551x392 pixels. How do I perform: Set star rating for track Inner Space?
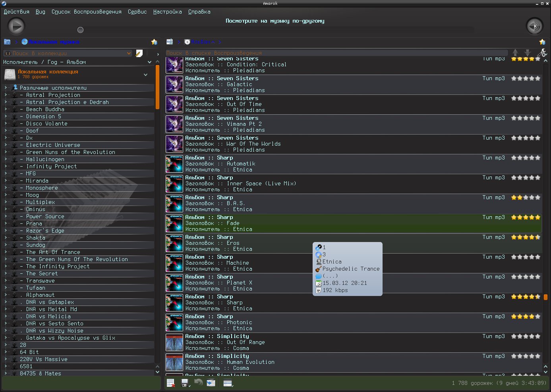coord(526,178)
